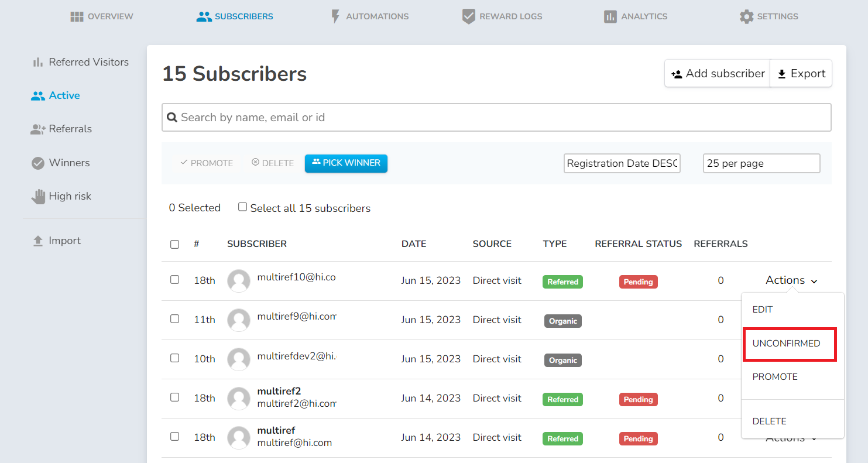
Task: Click the bulk Delete toolbar button
Action: pos(273,163)
